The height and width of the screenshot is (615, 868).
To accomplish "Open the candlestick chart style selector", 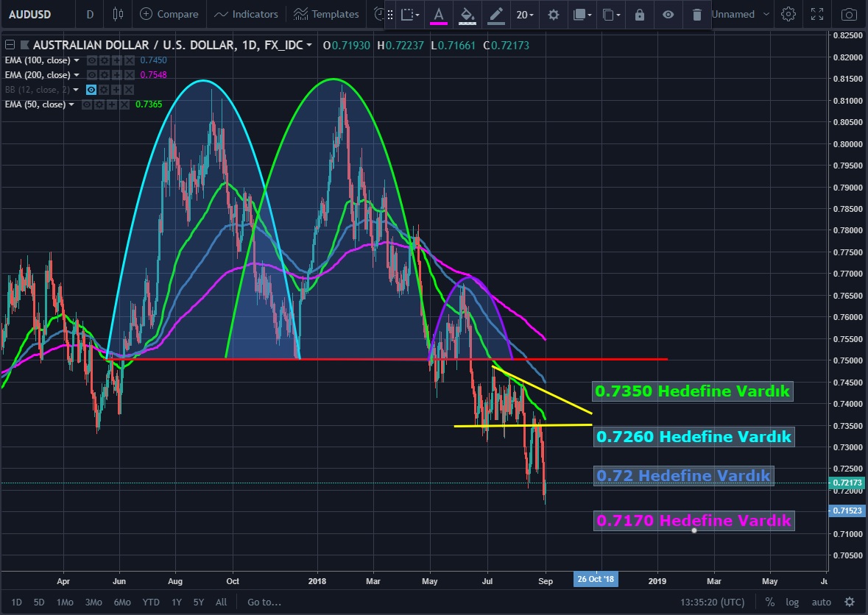I will (119, 14).
